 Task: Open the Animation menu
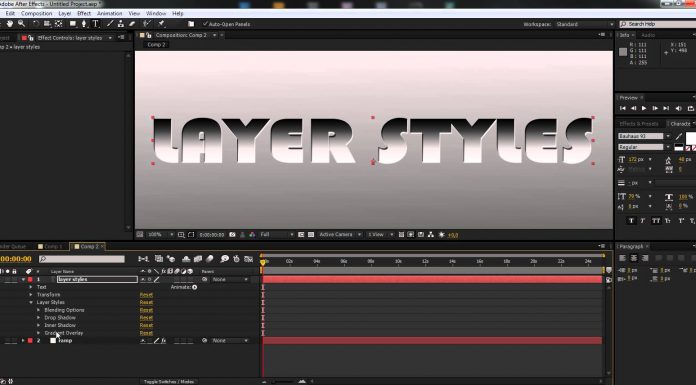109,13
